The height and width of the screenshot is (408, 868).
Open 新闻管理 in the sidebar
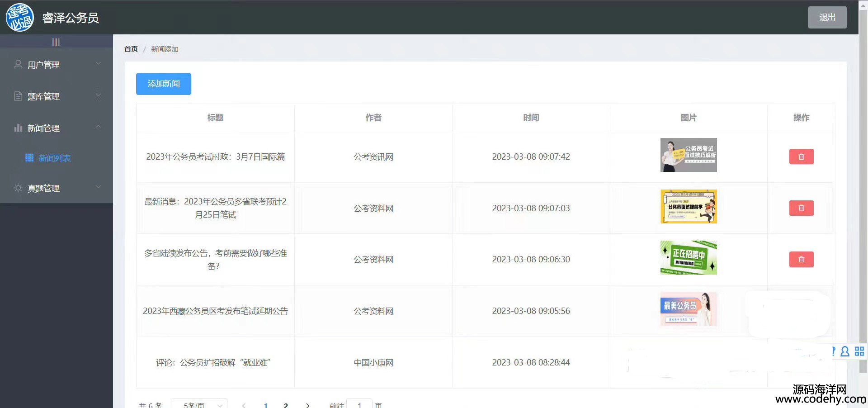pyautogui.click(x=57, y=128)
